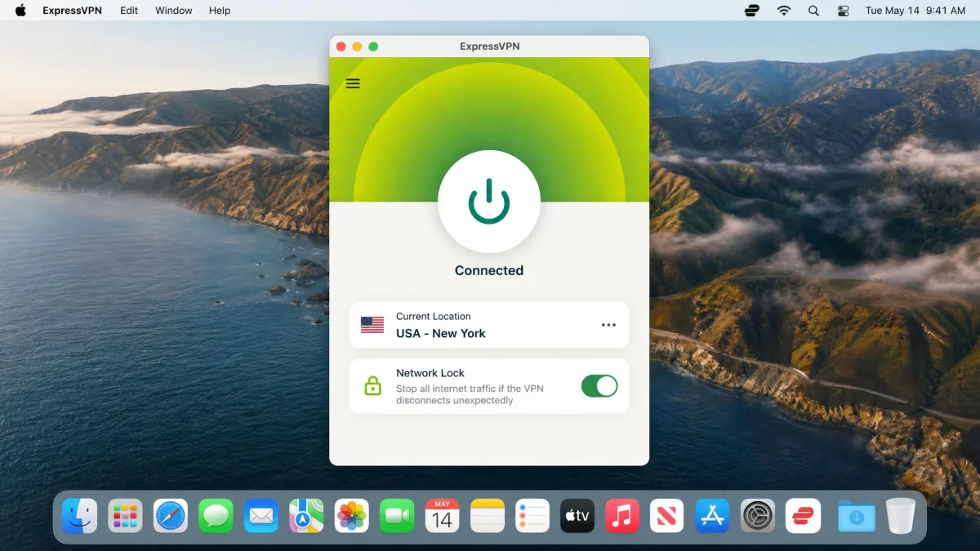Open the Help menu
Viewport: 980px width, 551px height.
(220, 11)
